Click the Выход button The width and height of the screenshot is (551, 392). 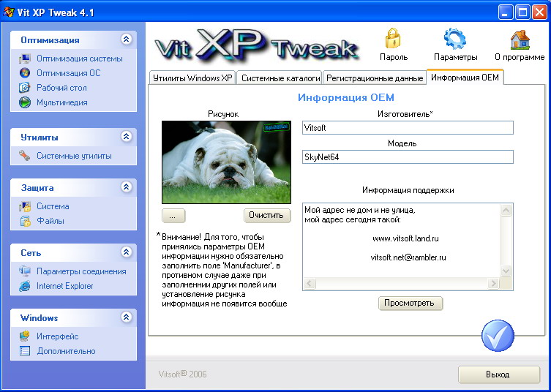pos(498,374)
